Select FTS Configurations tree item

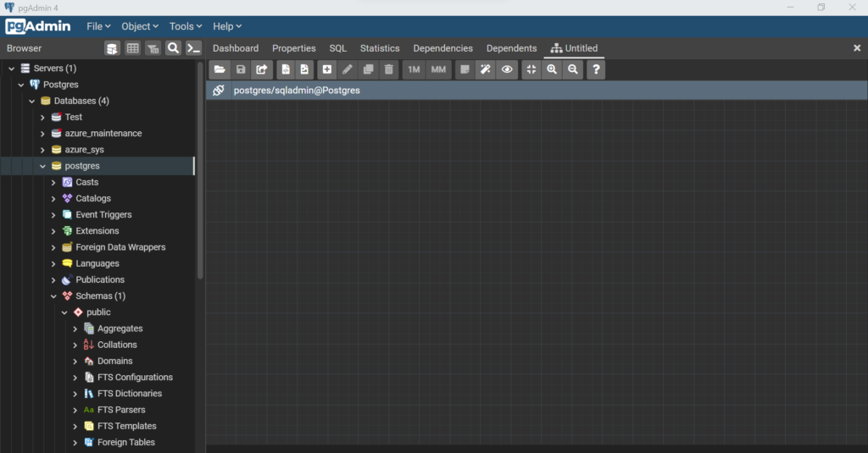[135, 378]
